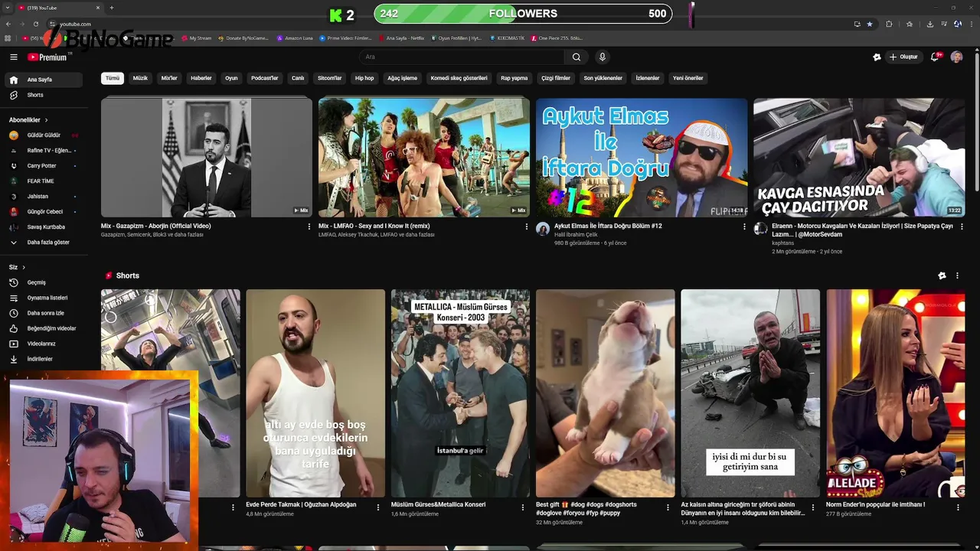The width and height of the screenshot is (980, 551).
Task: Open Rafine TV subscription link
Action: click(x=44, y=151)
